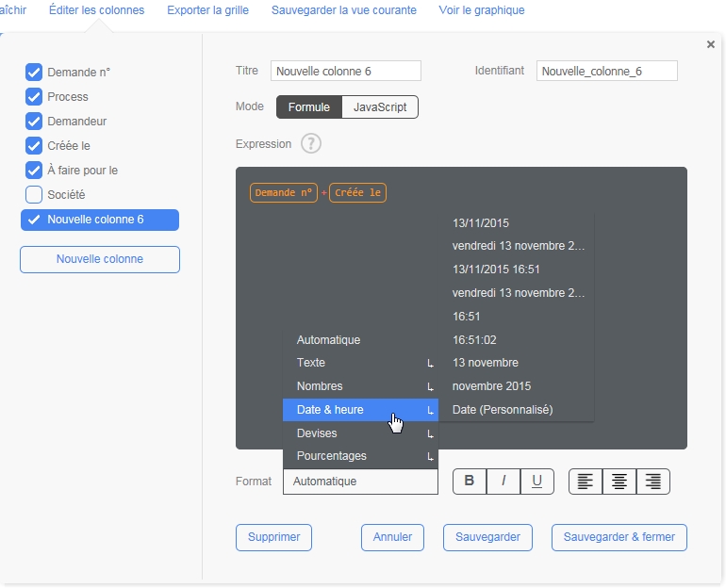
Task: Toggle bold text formatting
Action: tap(470, 482)
